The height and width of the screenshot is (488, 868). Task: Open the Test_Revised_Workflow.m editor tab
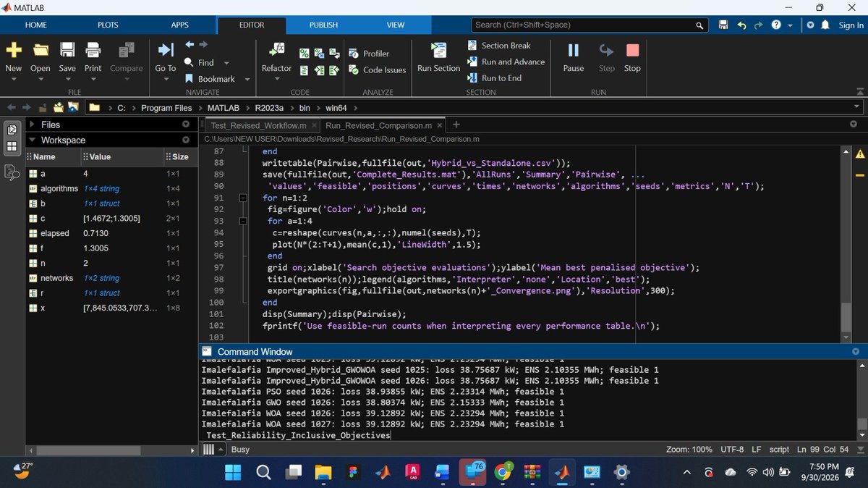259,125
